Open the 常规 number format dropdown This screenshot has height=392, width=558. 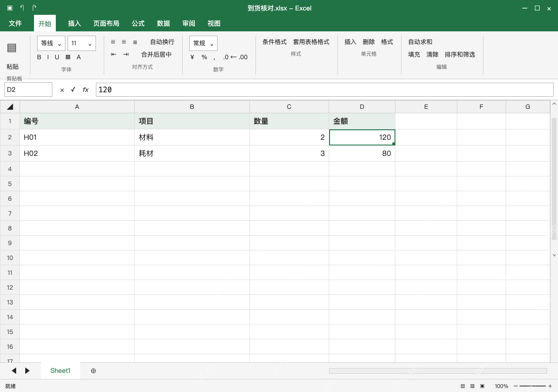(203, 43)
